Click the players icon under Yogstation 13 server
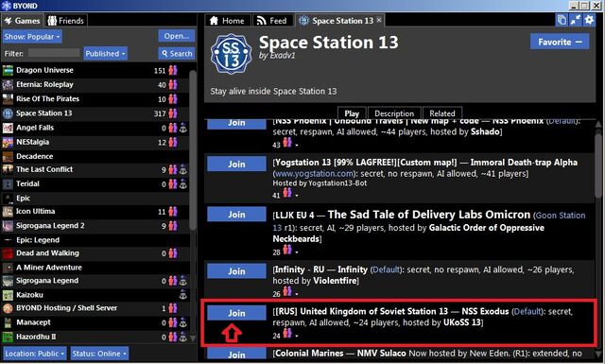The width and height of the screenshot is (605, 364). 287,192
